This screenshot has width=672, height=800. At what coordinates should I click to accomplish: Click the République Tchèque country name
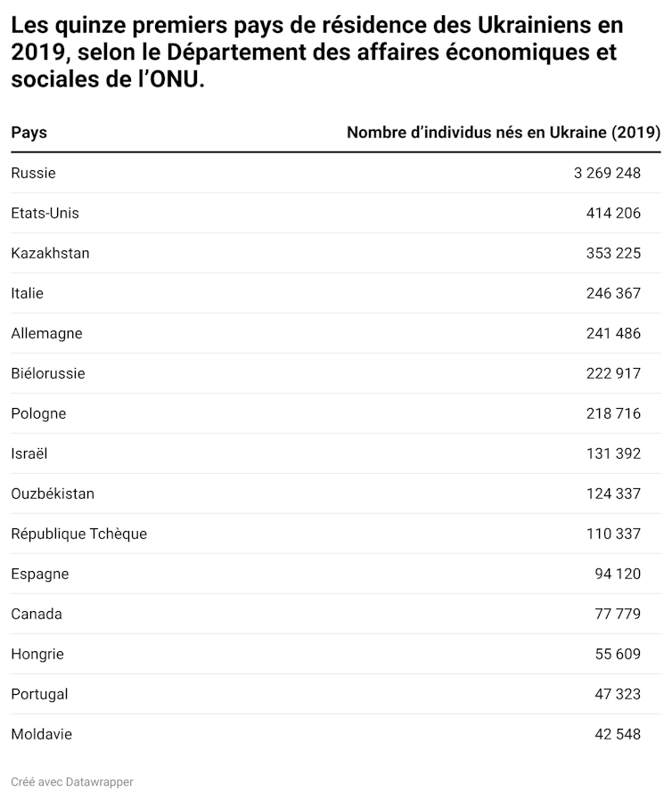point(79,534)
